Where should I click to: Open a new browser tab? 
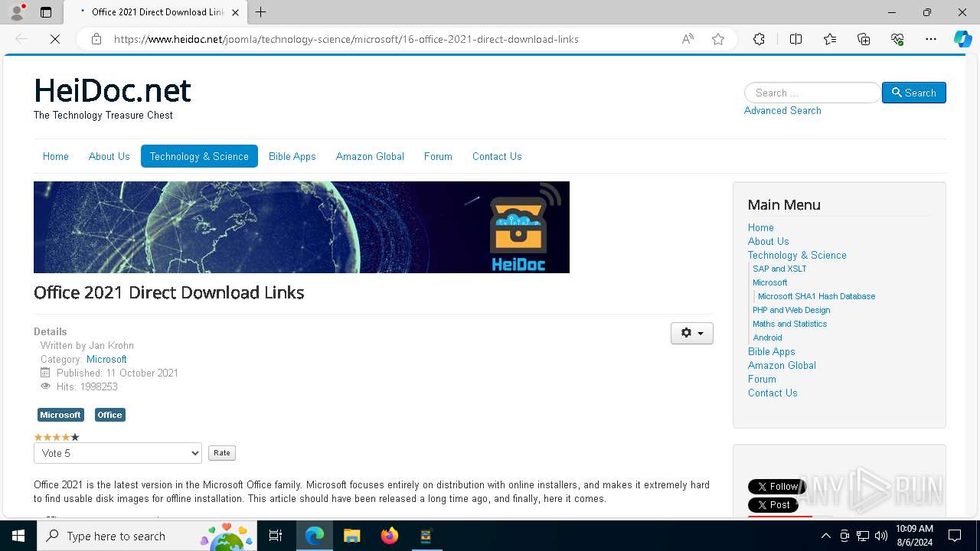[261, 12]
